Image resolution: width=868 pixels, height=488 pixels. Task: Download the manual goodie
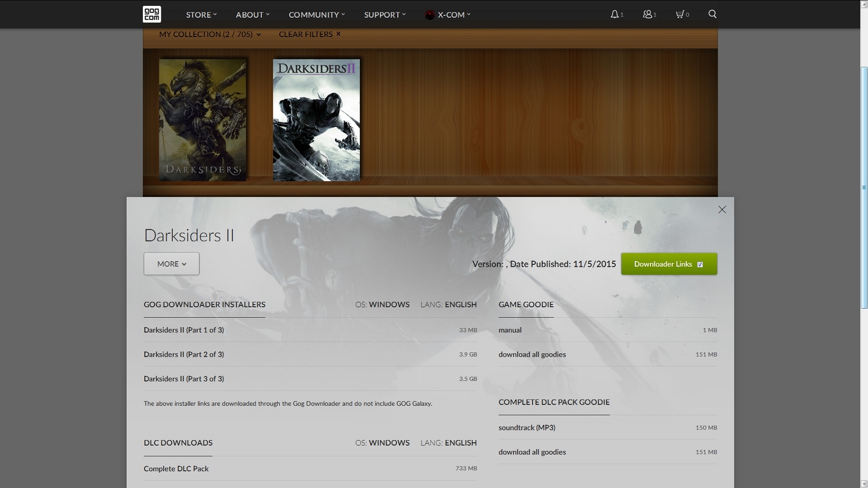coord(608,330)
